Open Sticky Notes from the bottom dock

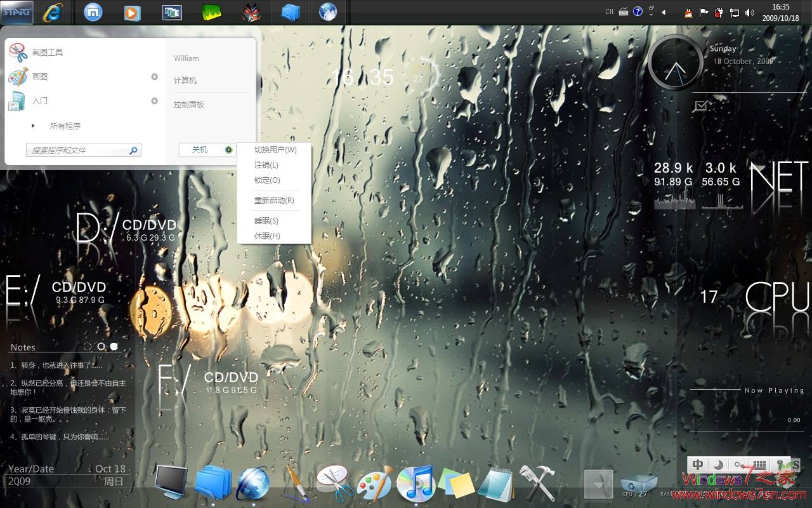point(455,484)
